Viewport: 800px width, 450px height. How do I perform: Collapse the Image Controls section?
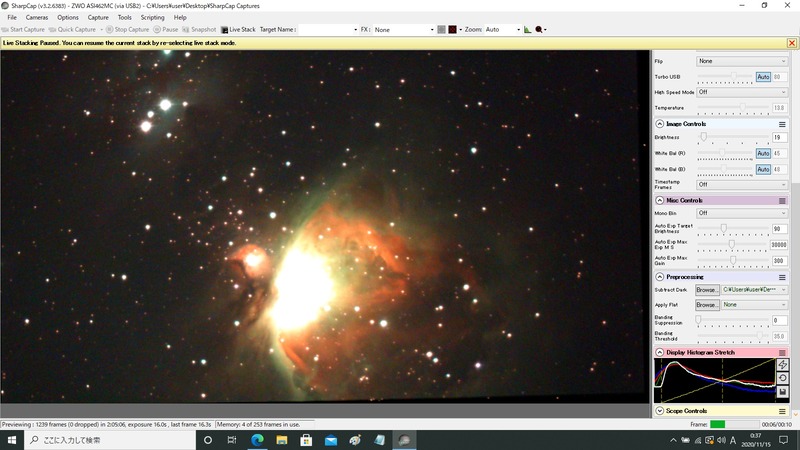tap(660, 124)
